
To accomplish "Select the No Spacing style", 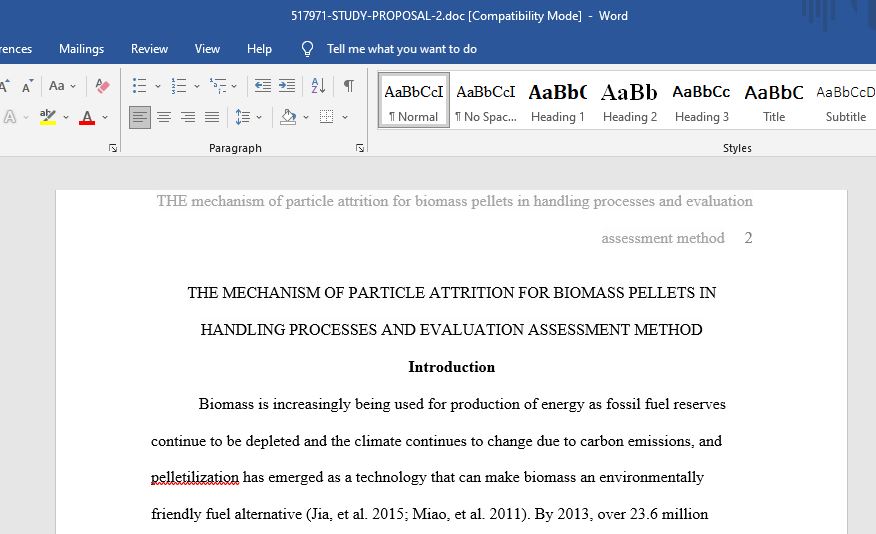I will point(485,101).
